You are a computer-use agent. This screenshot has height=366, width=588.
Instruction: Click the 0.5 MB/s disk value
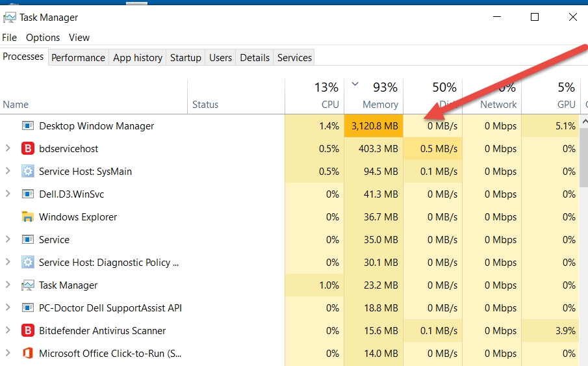point(439,149)
